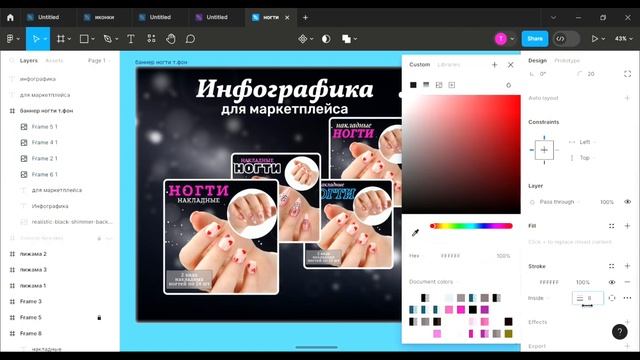Open stroke position Inside dropdown
The height and width of the screenshot is (360, 640).
coord(538,298)
